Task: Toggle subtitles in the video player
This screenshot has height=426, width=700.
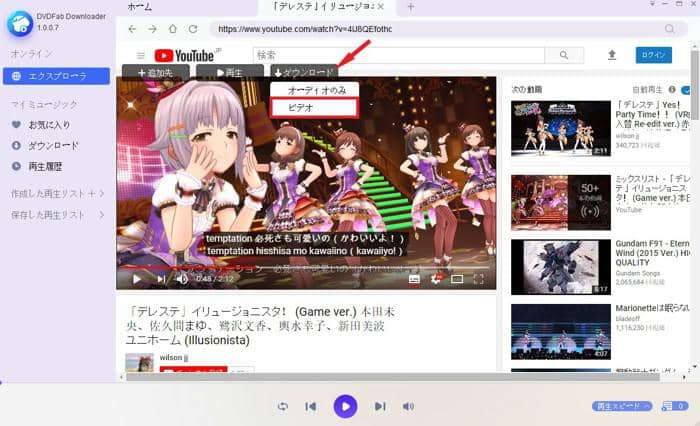Action: (414, 279)
